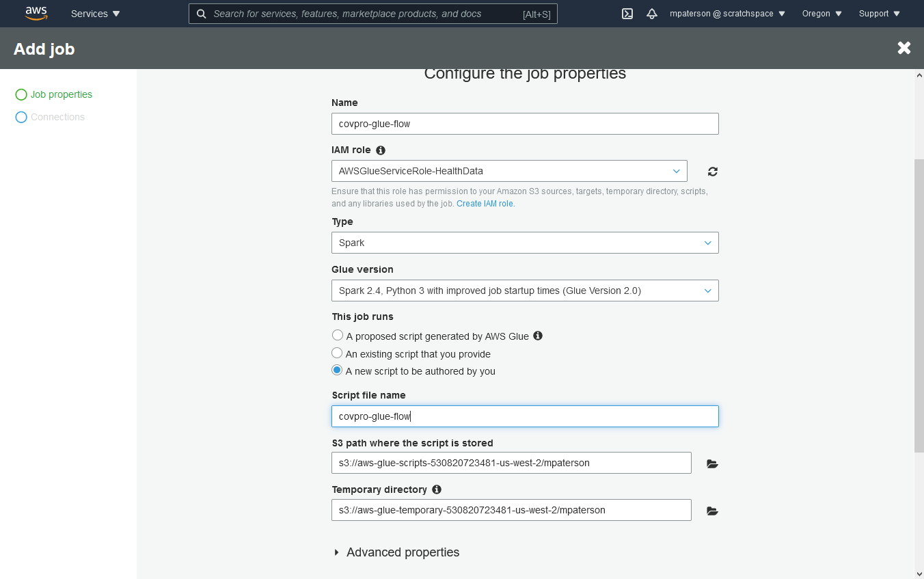
Task: Launch AWS CloudShell from the top bar
Action: click(x=627, y=14)
